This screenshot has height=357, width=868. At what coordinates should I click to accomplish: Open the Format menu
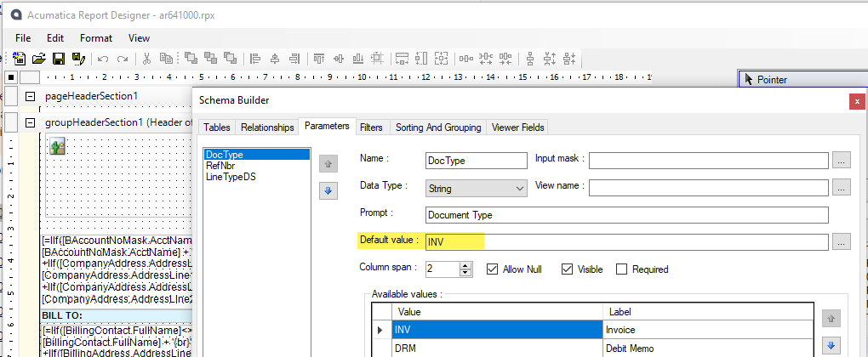(96, 38)
